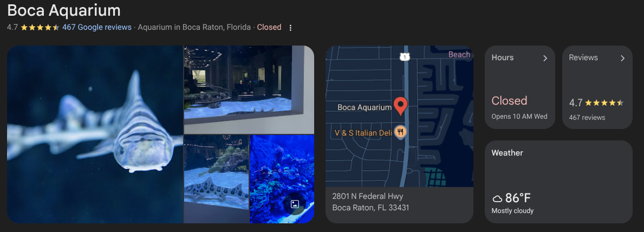This screenshot has height=232, width=644.
Task: Click the red Boca Aquarium map pin
Action: pyautogui.click(x=400, y=107)
